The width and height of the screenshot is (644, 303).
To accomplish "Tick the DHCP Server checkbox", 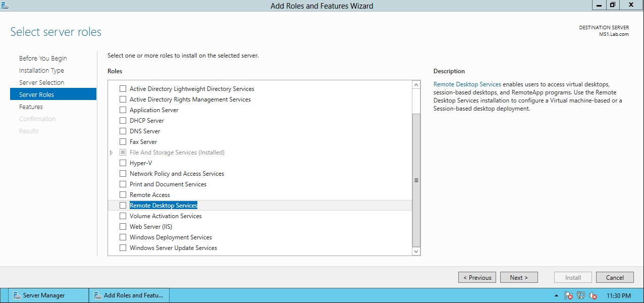I will [123, 121].
